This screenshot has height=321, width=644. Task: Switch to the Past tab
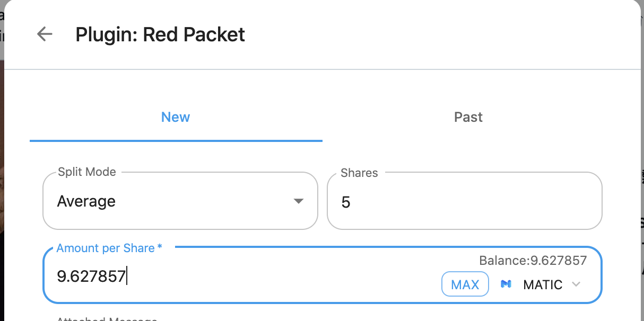(x=468, y=117)
